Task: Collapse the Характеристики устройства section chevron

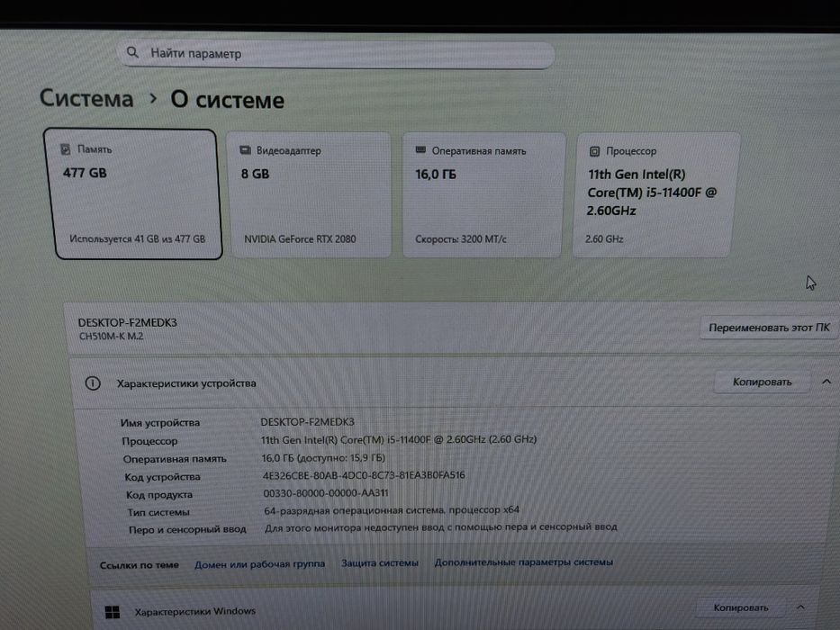Action: click(826, 382)
